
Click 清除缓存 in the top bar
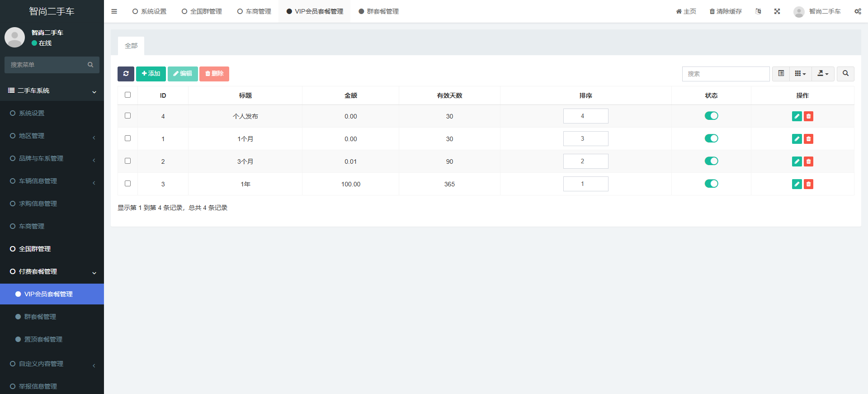coord(726,11)
